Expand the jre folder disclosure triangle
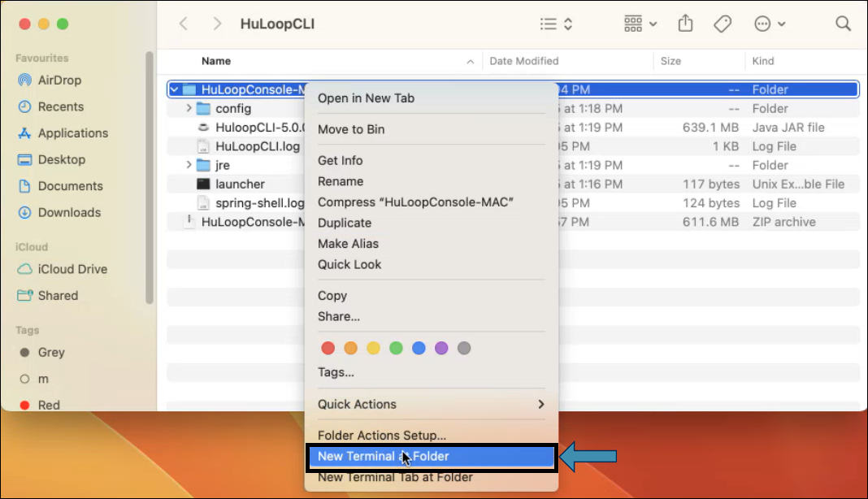This screenshot has height=499, width=868. pyautogui.click(x=189, y=166)
